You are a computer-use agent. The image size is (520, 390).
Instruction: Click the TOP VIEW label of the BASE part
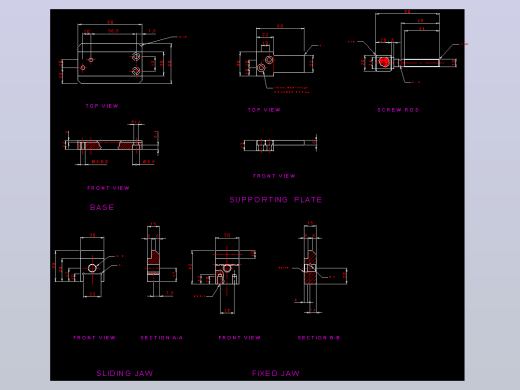tap(102, 106)
